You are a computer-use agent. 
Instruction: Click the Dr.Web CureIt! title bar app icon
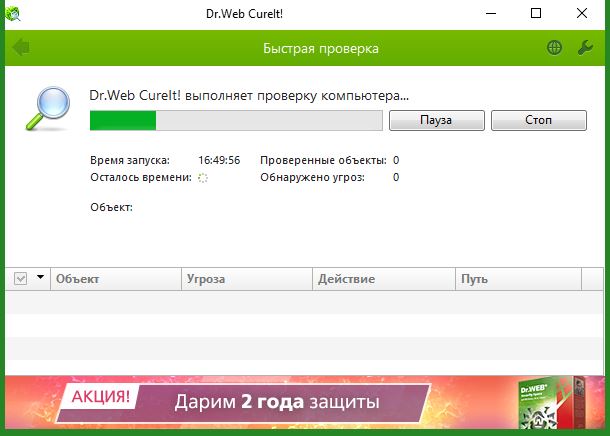(x=13, y=14)
